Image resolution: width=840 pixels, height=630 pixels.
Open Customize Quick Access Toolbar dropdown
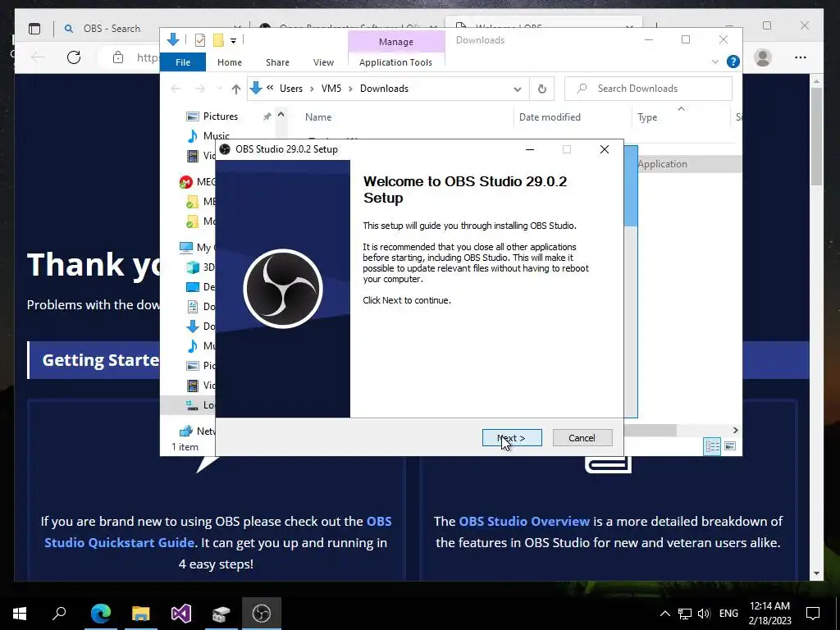tap(233, 41)
